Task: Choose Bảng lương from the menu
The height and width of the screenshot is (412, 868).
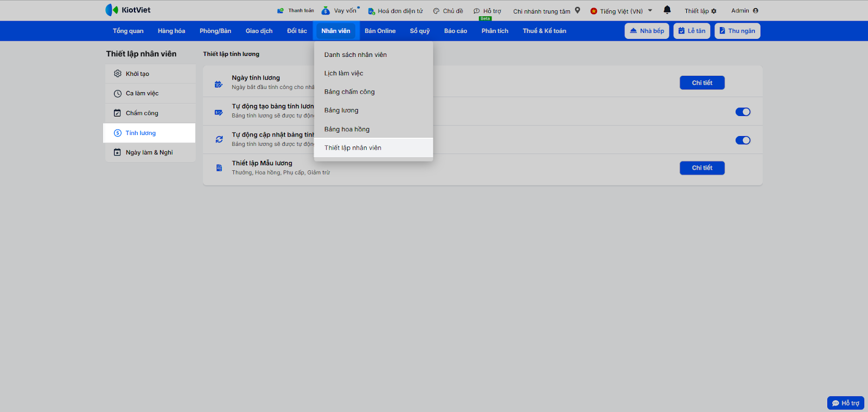Action: (x=373, y=110)
